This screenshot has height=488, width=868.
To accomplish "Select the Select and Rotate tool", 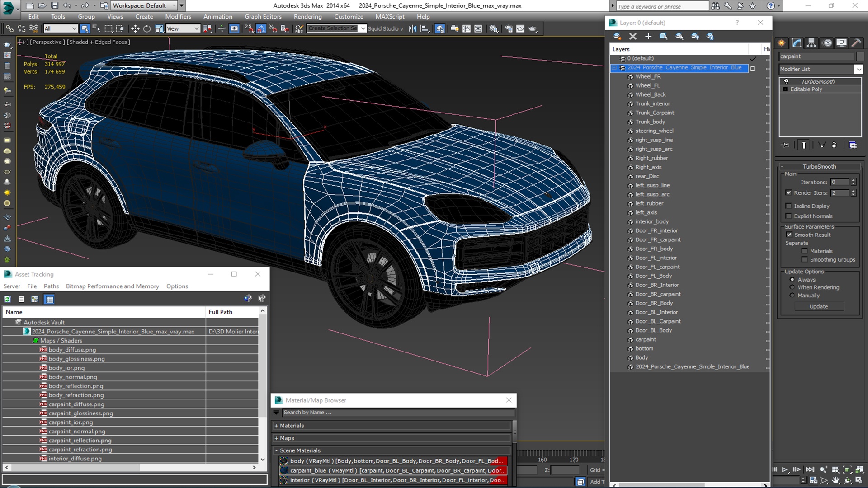I will pos(147,28).
